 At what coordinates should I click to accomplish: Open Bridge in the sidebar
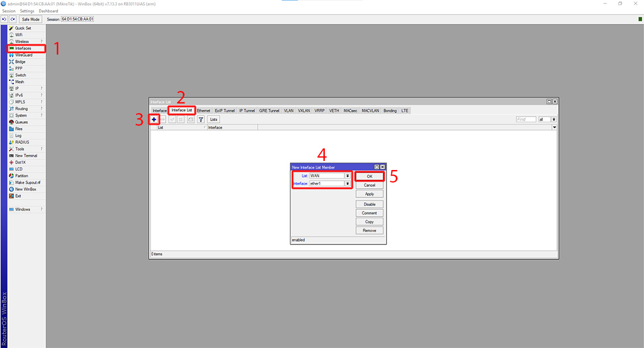pos(27,62)
